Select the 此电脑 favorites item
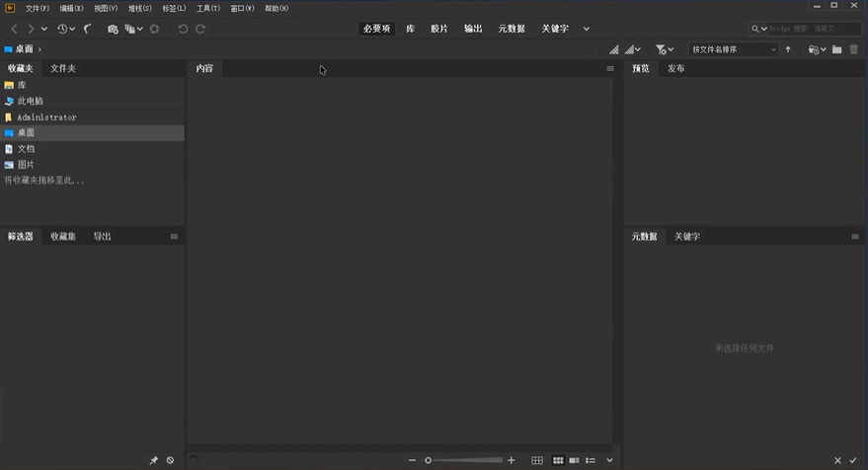 [30, 101]
